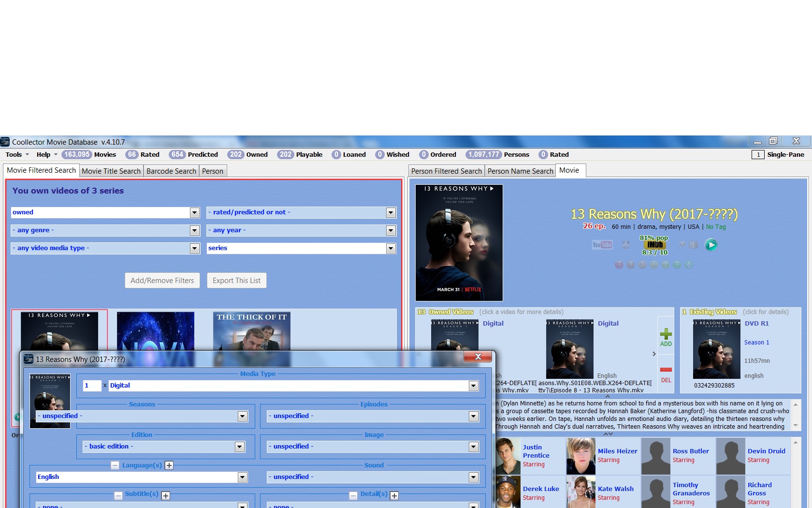Remove a subtitle with the minus button
Screen dimensions: 812x508
(x=118, y=496)
